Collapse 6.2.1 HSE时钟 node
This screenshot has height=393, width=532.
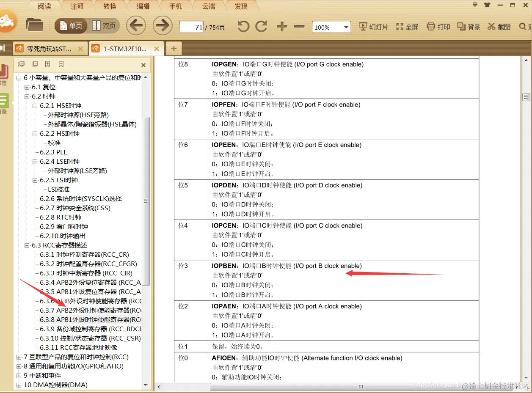35,106
